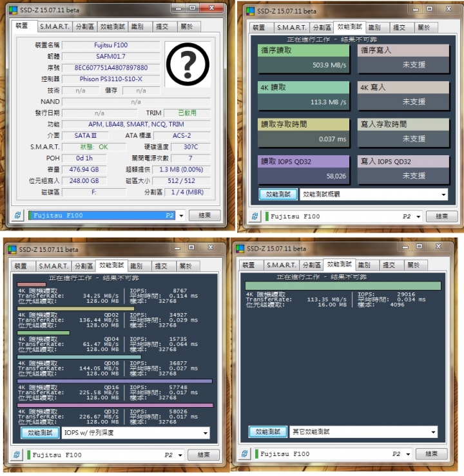Click serial number field 8EC607751A4807897880

point(111,68)
